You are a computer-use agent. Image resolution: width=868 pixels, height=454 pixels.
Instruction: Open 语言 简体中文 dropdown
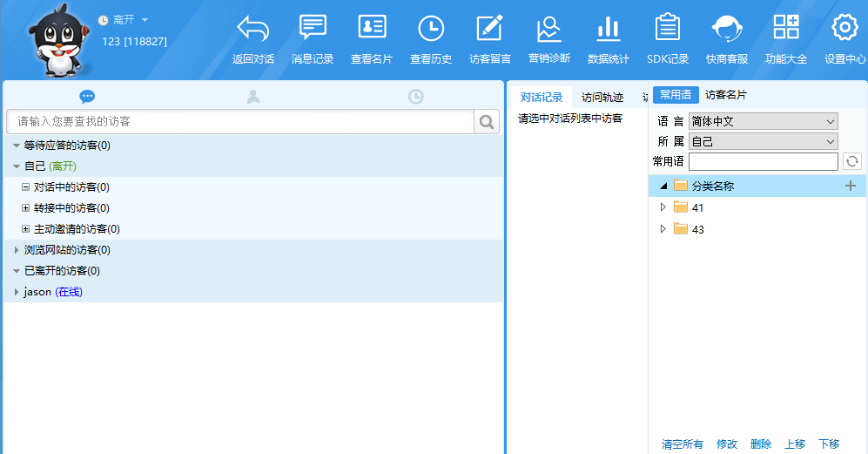point(764,121)
